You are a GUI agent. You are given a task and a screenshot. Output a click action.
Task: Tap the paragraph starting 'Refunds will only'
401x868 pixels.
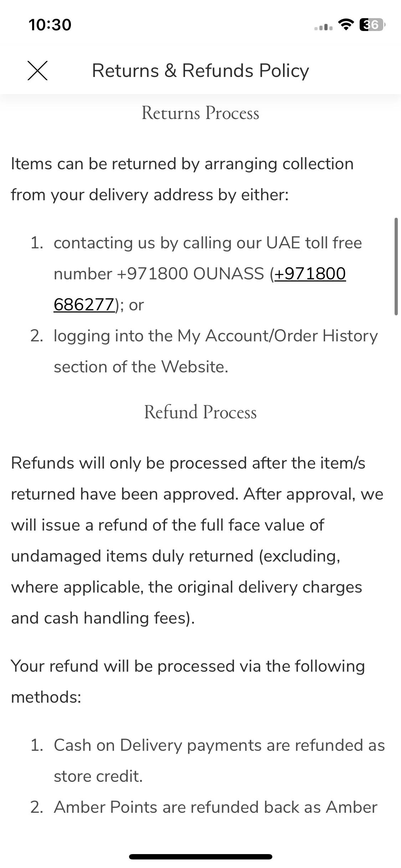197,541
